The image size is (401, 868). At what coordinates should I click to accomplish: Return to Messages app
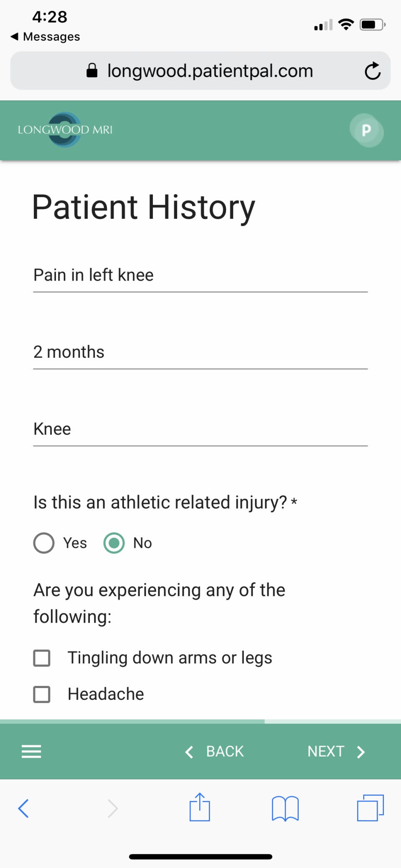point(45,37)
